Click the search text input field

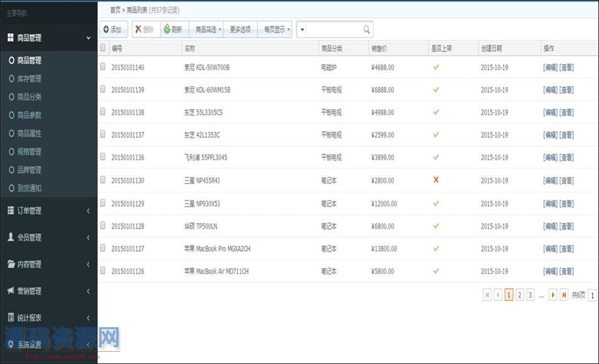tap(334, 29)
